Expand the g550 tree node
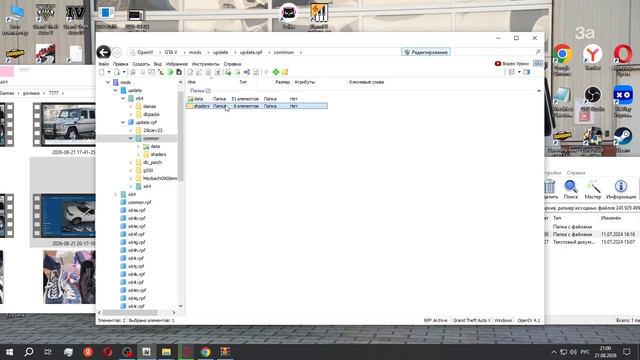The height and width of the screenshot is (360, 640). tap(131, 170)
